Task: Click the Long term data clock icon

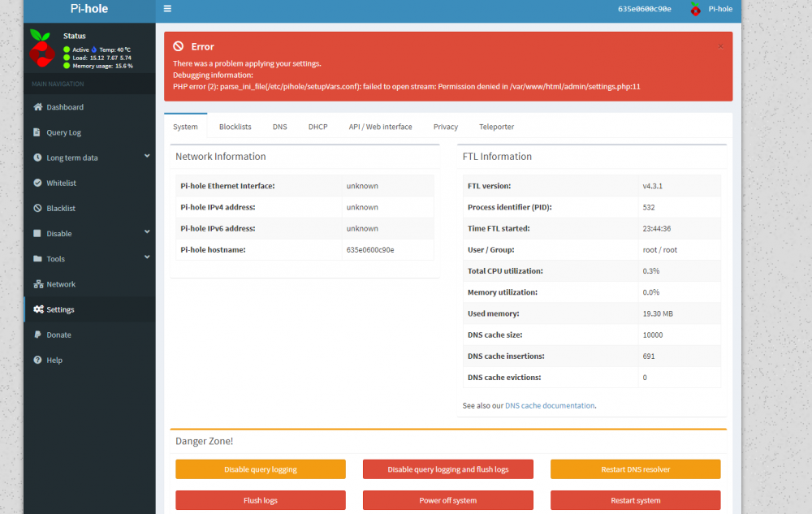Action: point(37,158)
